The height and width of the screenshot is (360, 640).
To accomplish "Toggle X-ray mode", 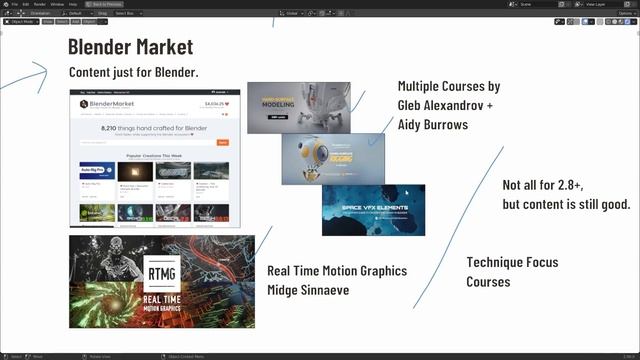I will pyautogui.click(x=600, y=22).
